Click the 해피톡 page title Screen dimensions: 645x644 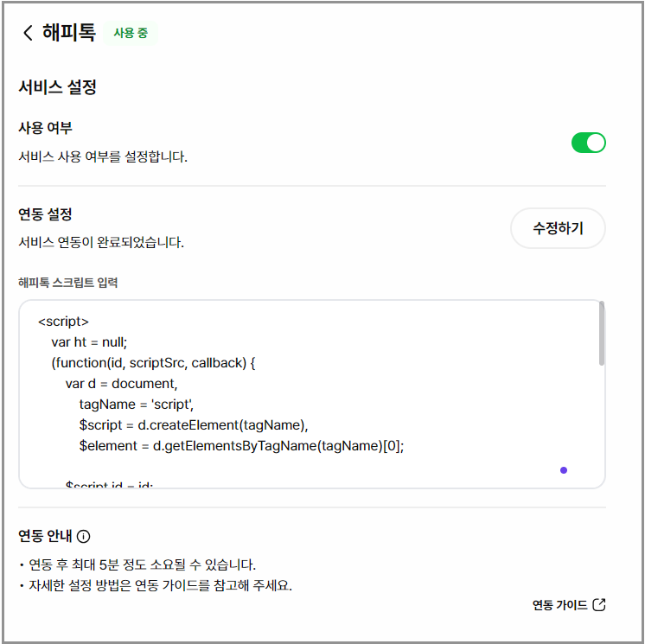(x=69, y=33)
